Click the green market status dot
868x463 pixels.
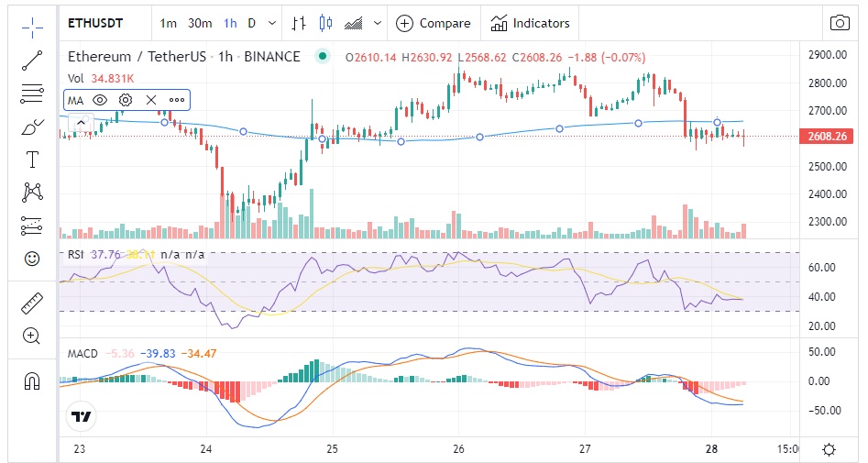(323, 56)
